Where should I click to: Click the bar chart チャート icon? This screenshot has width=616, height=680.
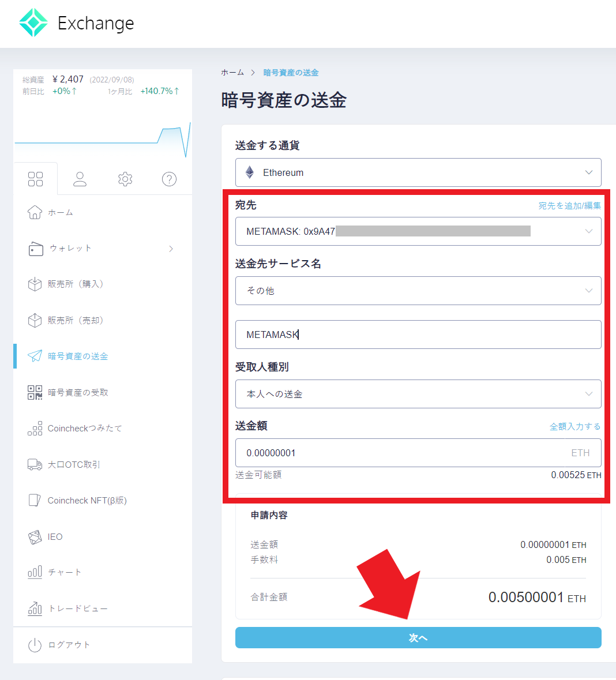click(x=35, y=573)
